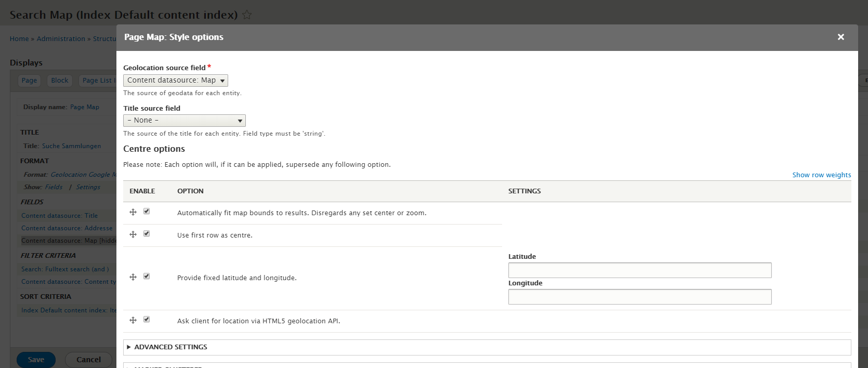Click drag handle for HTML5 geolocation API row
Screen dimensions: 868x368
pos(133,320)
